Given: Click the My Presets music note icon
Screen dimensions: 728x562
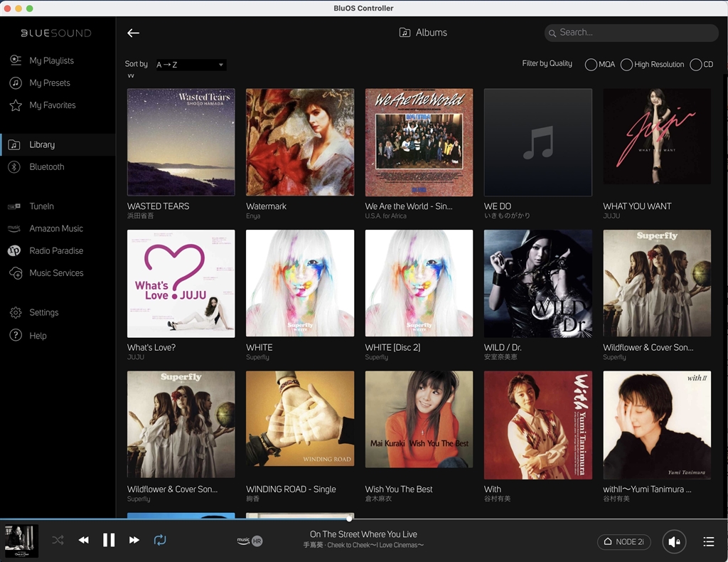Looking at the screenshot, I should tap(16, 83).
